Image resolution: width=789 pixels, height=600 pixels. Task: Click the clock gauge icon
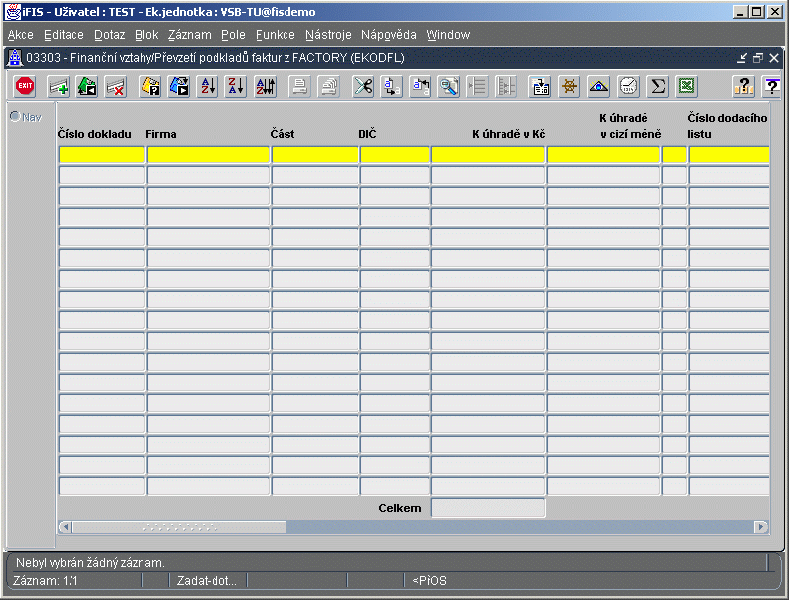[x=628, y=87]
